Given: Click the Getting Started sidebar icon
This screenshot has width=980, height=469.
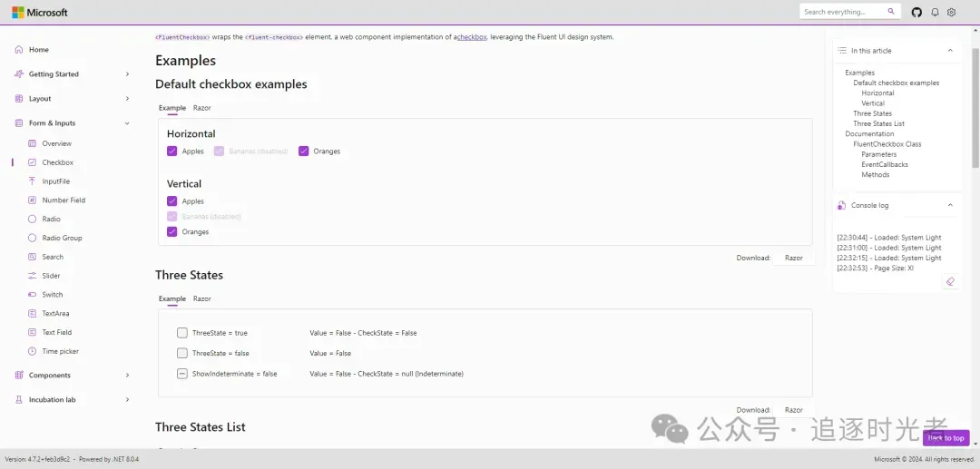Looking at the screenshot, I should tap(19, 73).
